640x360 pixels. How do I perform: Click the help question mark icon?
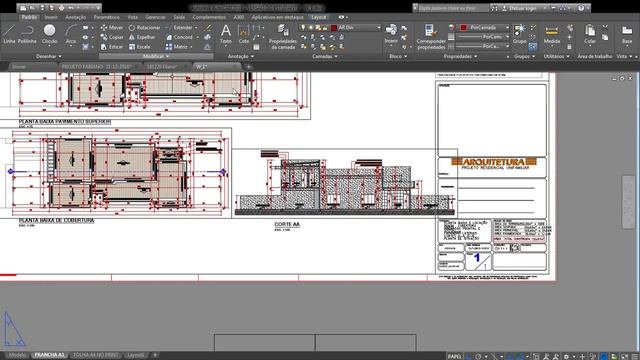pos(581,8)
